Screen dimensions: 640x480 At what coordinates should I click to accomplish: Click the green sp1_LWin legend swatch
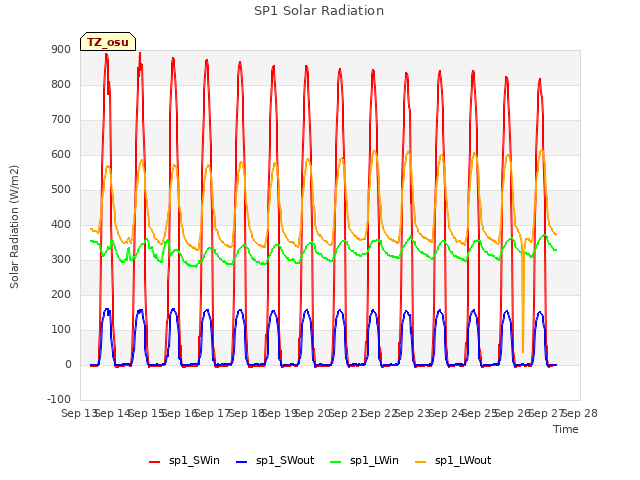336,462
